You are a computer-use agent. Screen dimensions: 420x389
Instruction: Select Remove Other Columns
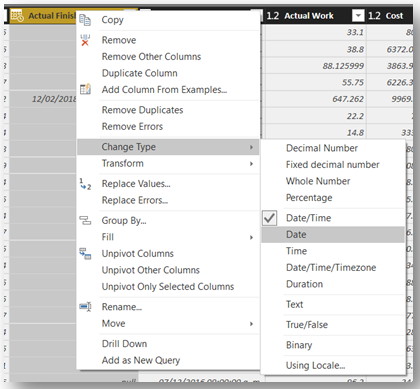tap(168, 57)
